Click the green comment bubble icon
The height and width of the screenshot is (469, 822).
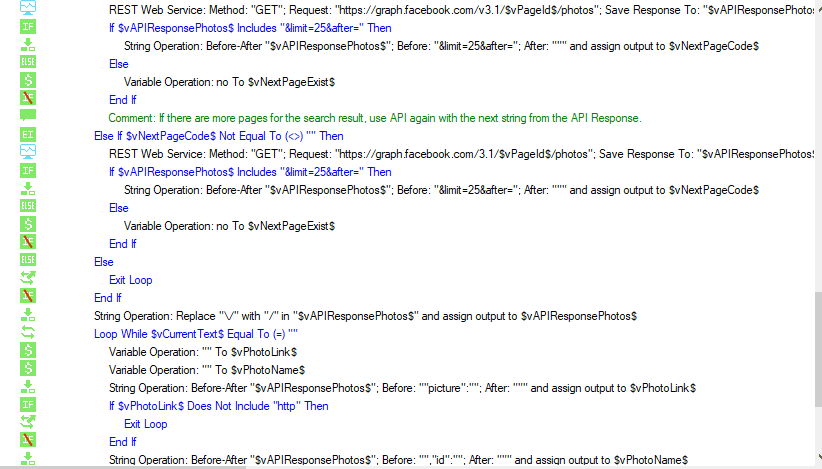(x=28, y=115)
